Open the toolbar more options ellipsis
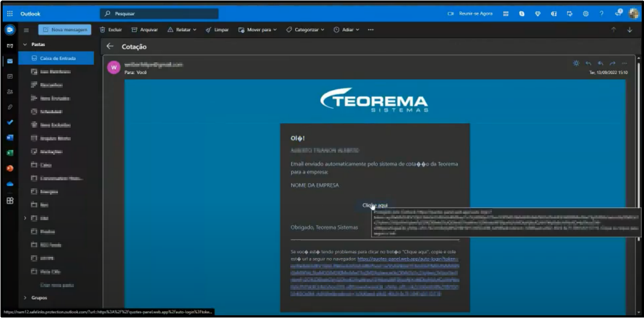 click(x=370, y=29)
